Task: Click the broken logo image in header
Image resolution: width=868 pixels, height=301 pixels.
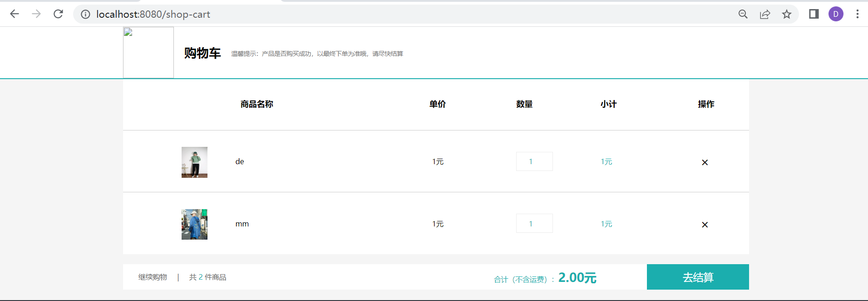Action: pos(148,52)
